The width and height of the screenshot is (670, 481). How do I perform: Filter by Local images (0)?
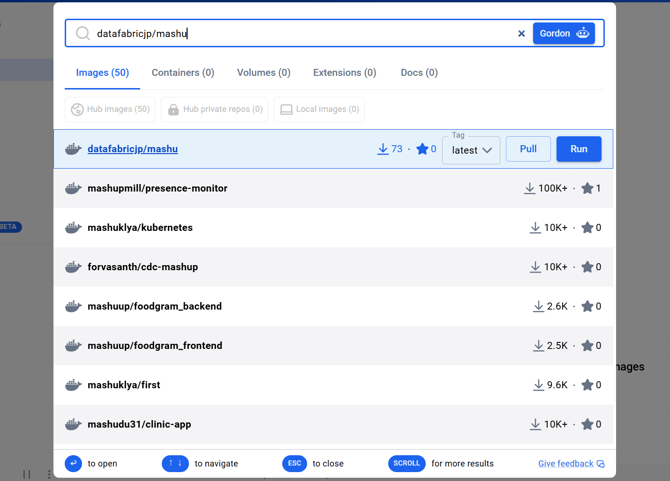(x=319, y=109)
